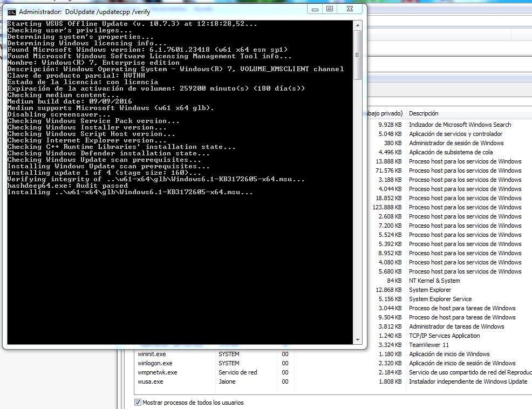Open the console system menu icon
This screenshot has height=409, width=532.
(11, 11)
